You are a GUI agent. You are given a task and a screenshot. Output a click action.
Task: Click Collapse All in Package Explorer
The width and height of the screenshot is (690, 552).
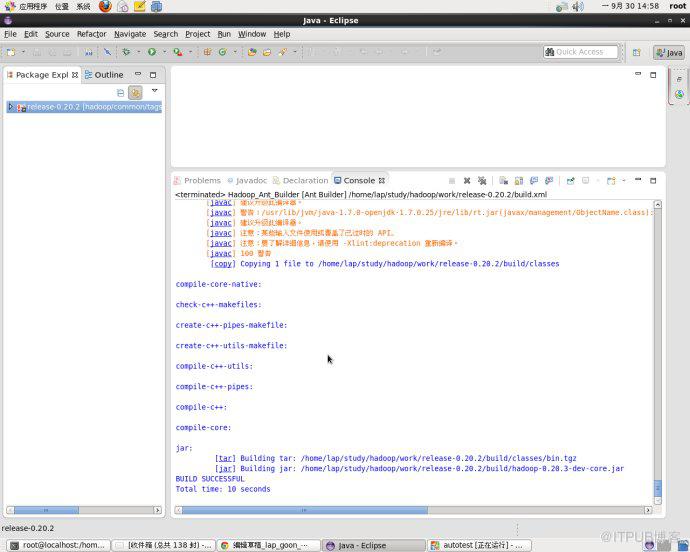click(120, 92)
